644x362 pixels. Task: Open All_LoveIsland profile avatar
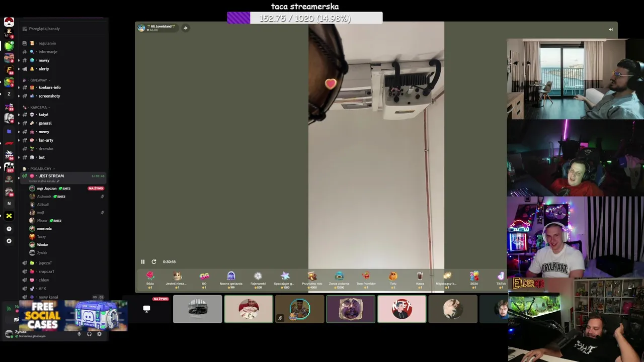(141, 28)
